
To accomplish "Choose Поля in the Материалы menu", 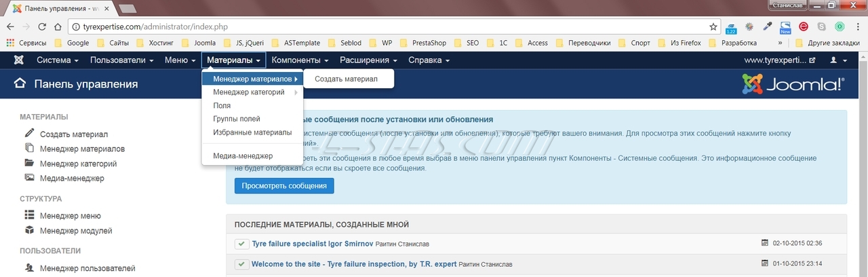I will [252, 106].
